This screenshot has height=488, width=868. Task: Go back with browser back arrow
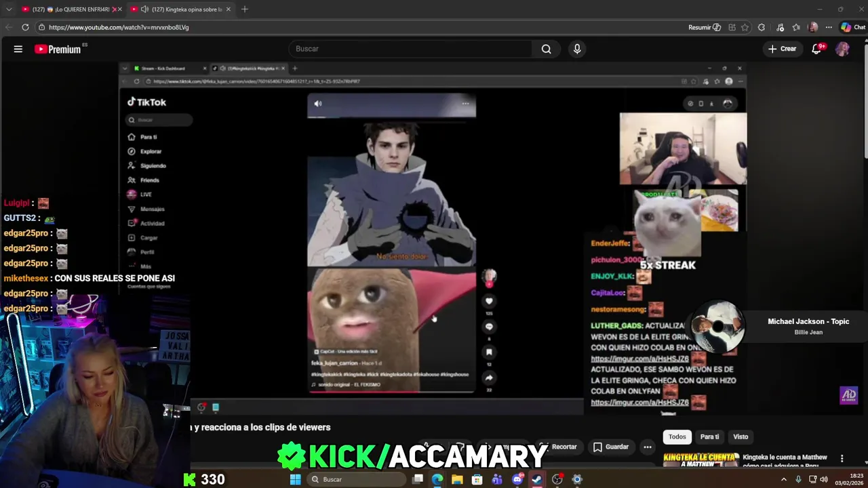pos(9,27)
